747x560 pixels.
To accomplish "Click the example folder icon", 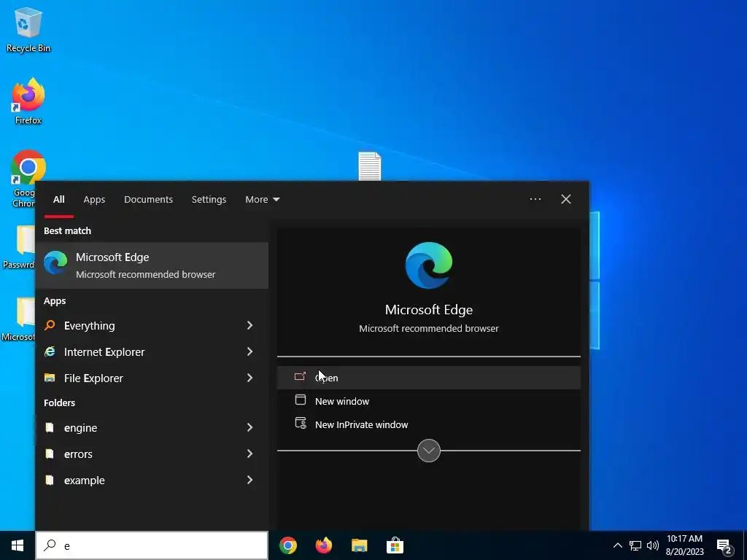I will point(50,480).
